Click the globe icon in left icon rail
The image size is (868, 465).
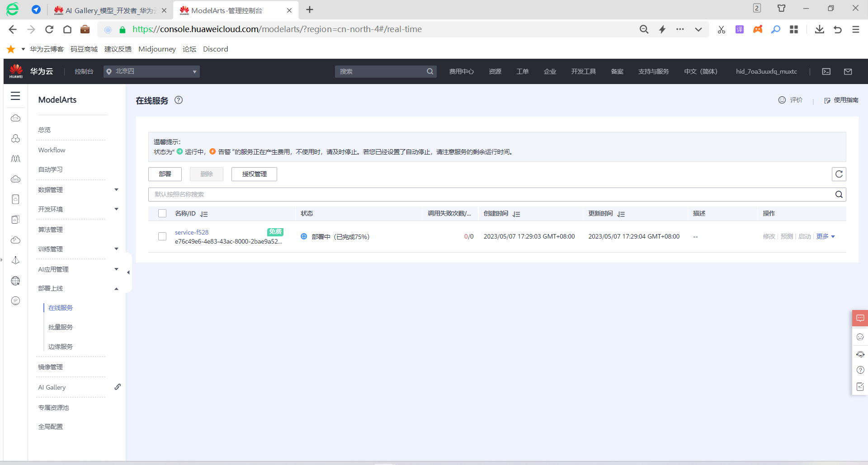tap(15, 281)
